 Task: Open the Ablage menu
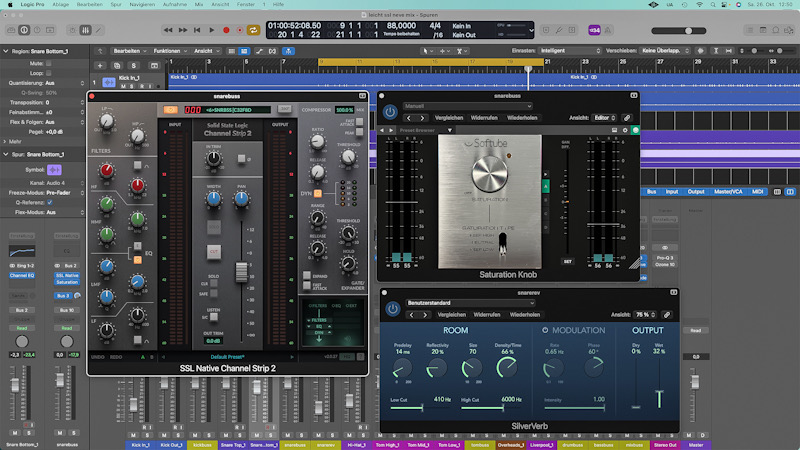61,4
